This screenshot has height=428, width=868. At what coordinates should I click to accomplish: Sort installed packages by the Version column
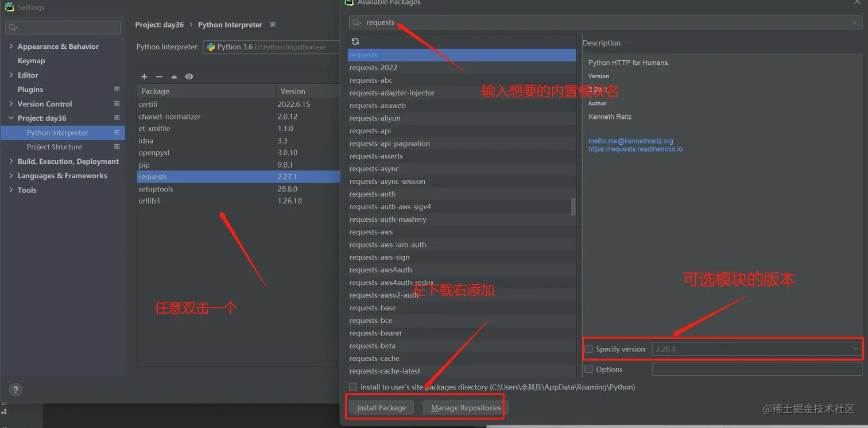308,91
